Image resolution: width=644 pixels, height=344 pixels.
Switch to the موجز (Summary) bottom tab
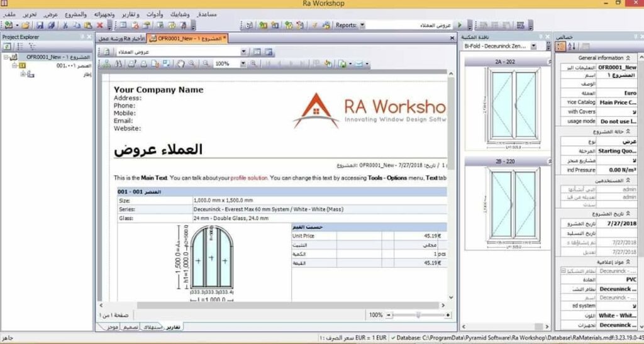[112, 327]
